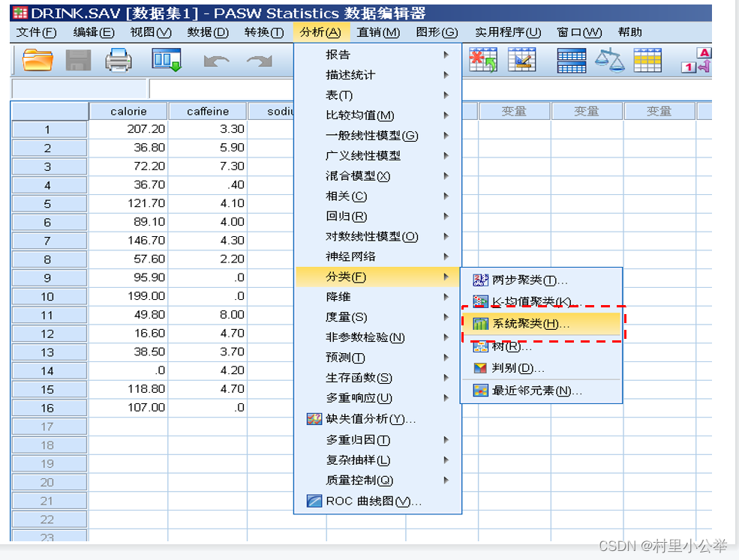This screenshot has height=560, width=739.
Task: Click the Open data file folder icon
Action: (x=38, y=61)
